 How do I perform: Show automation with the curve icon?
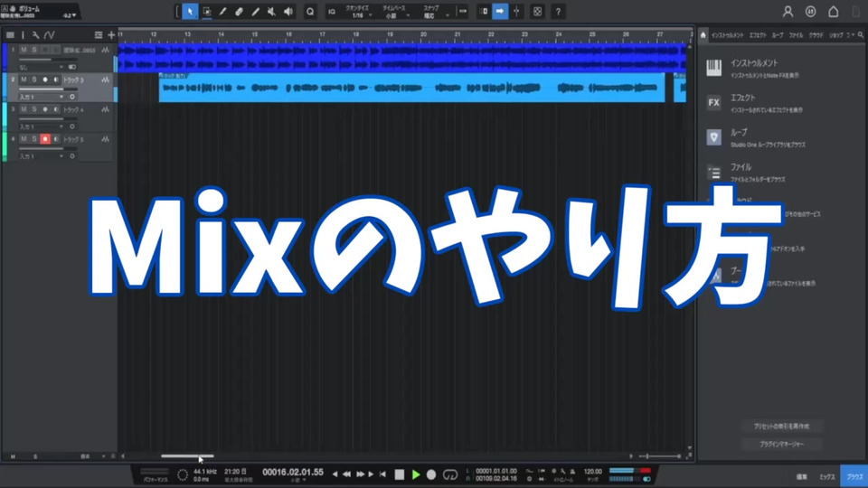[49, 35]
